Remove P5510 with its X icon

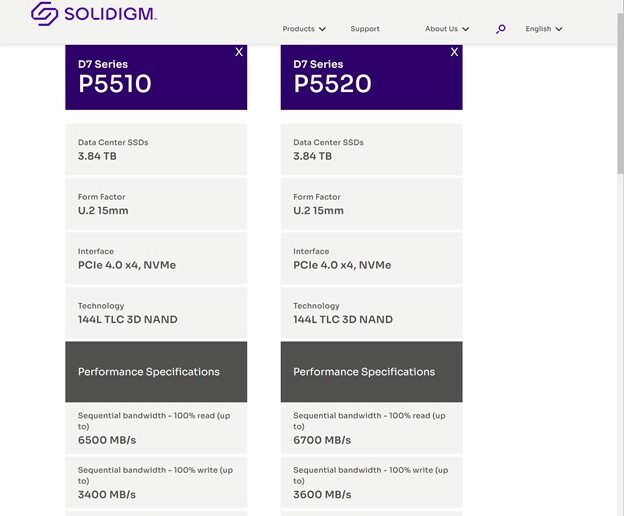[x=239, y=52]
